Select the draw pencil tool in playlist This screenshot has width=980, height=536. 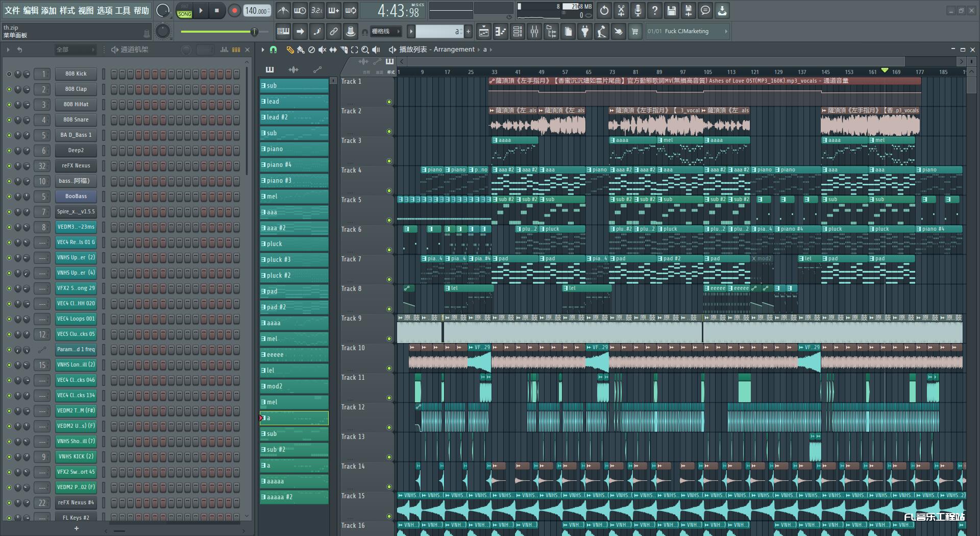point(289,50)
